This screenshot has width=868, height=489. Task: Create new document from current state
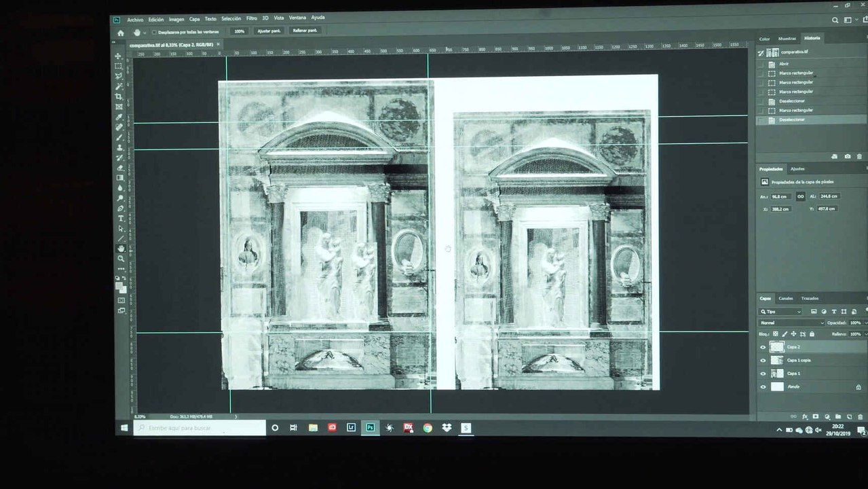[835, 156]
